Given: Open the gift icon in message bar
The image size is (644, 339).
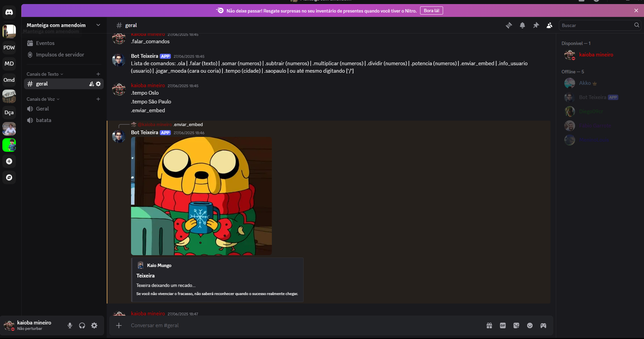Looking at the screenshot, I should tap(489, 325).
